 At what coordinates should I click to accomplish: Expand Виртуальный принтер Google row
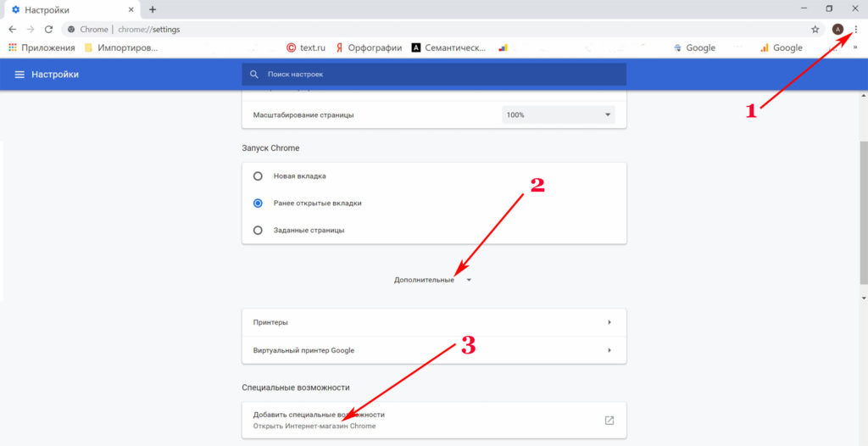click(x=434, y=350)
